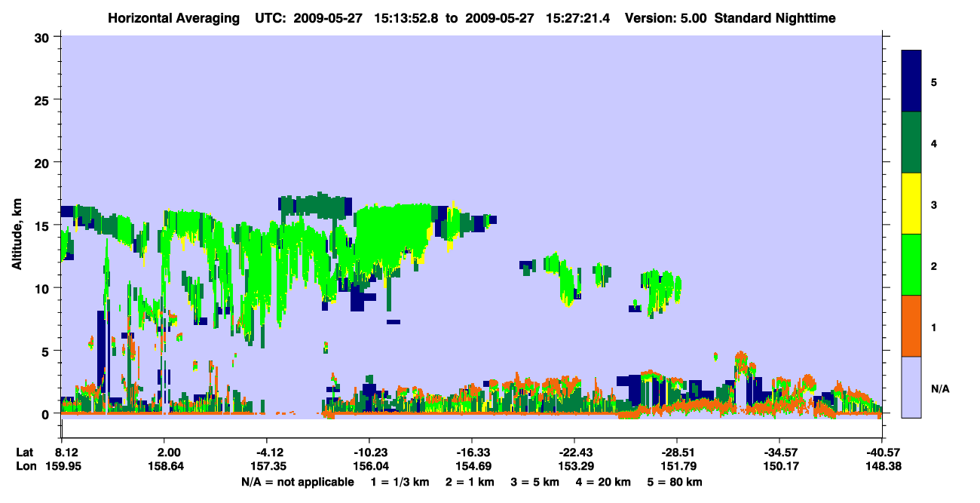The width and height of the screenshot is (980, 503).
Task: Click the 'Standard Nighttime' label
Action: tap(774, 18)
